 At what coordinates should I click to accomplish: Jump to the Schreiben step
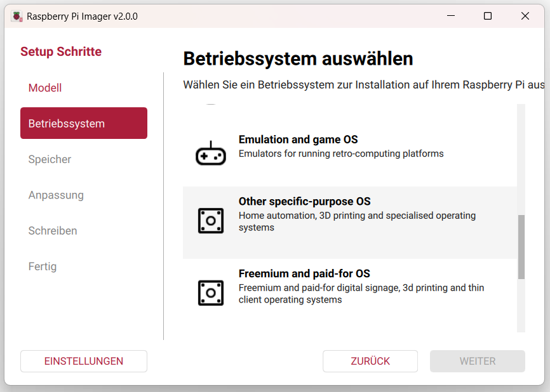pos(53,231)
